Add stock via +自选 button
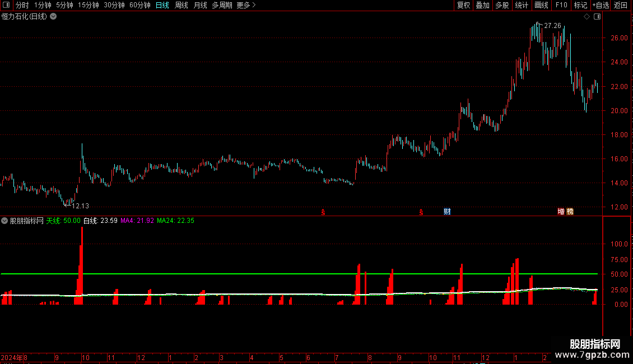This screenshot has height=364, width=633. click(601, 5)
